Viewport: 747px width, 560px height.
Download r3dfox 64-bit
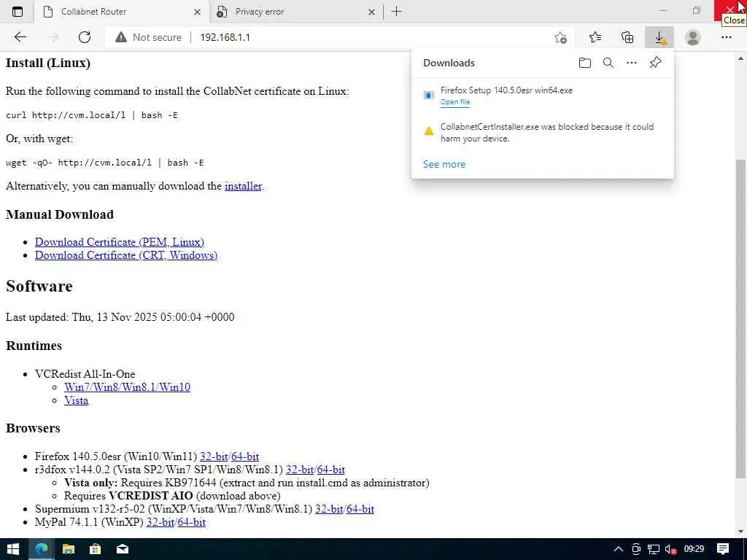330,470
